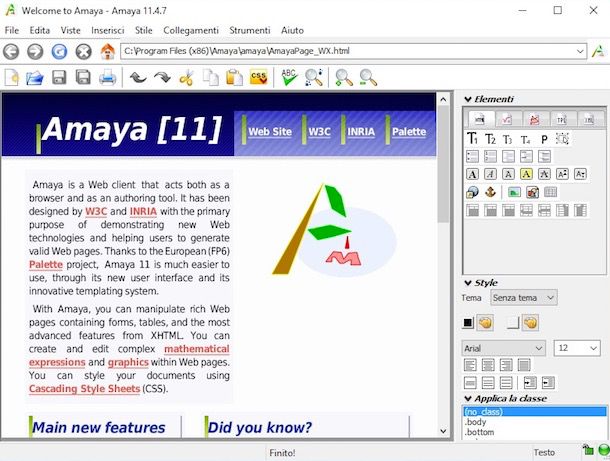The image size is (610, 461).
Task: Insert an image element
Action: click(514, 192)
